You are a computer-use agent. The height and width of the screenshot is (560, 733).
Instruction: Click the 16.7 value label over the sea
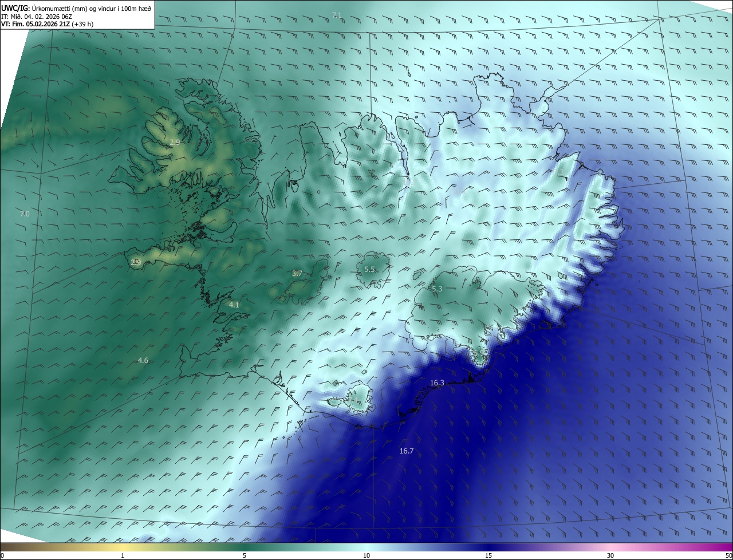point(407,451)
